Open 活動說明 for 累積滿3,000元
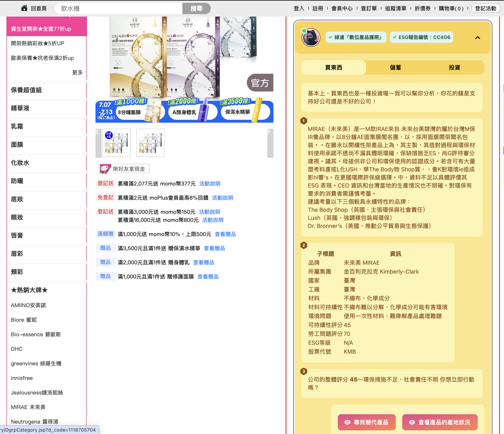The height and width of the screenshot is (434, 504). click(x=209, y=212)
